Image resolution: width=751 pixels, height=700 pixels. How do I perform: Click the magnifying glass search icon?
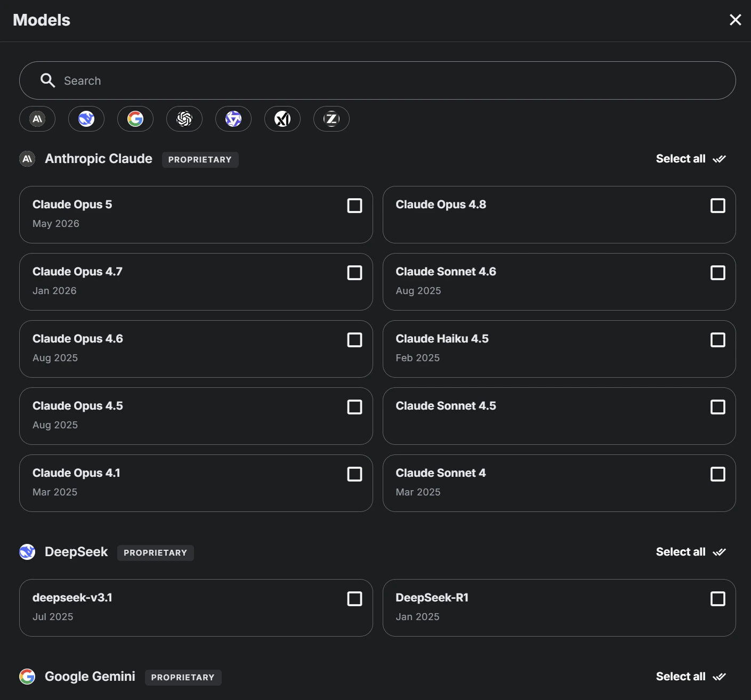48,80
